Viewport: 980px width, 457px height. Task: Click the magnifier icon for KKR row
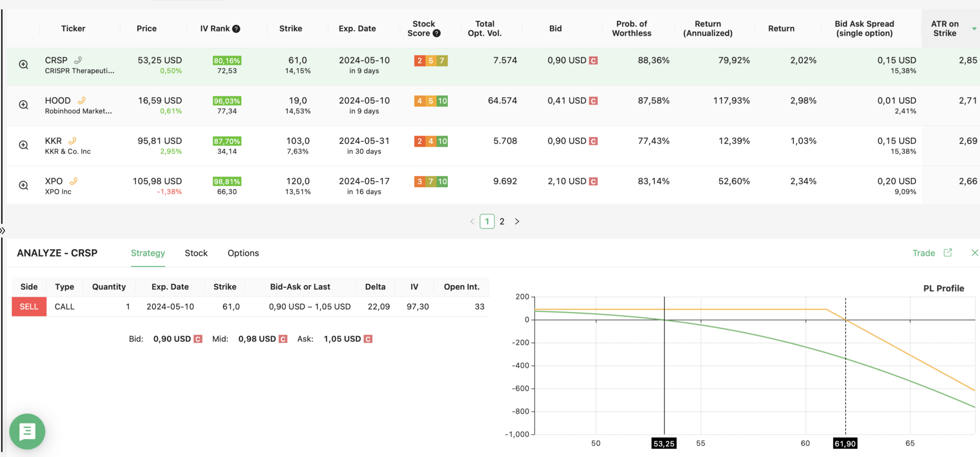tap(23, 145)
